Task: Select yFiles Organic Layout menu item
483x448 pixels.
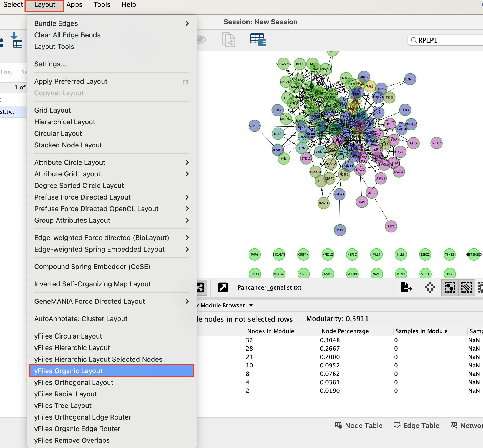Action: [x=112, y=371]
